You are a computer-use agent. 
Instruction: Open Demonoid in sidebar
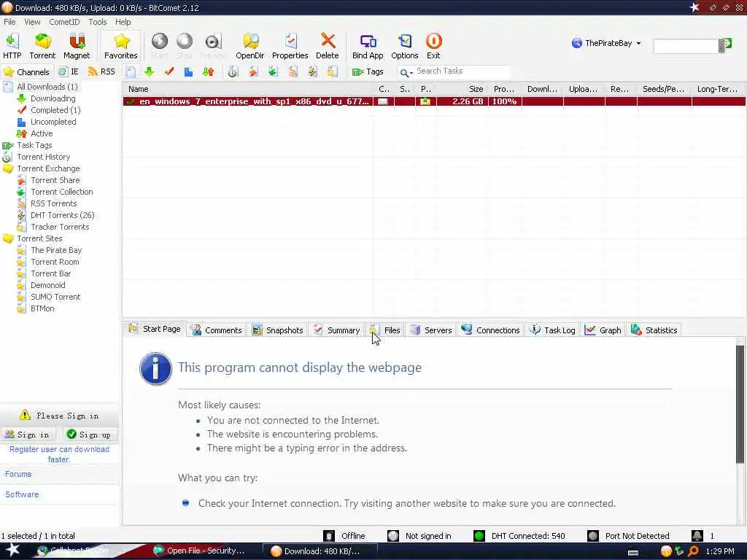pos(47,285)
